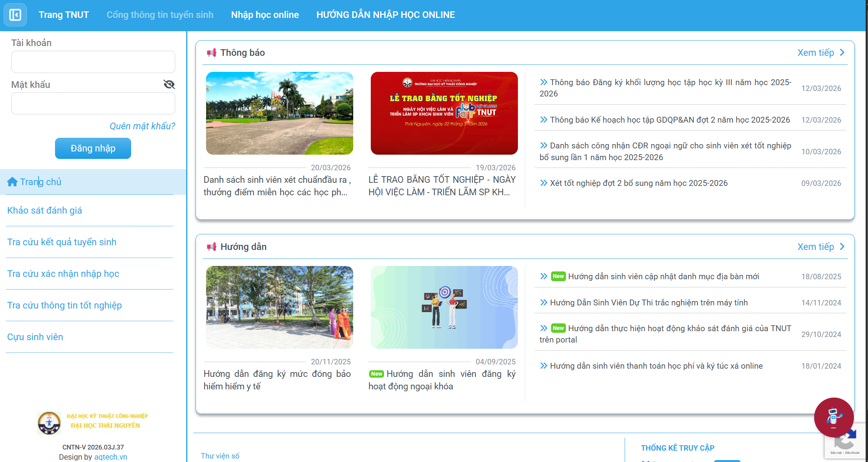Click the TNUT logo icon in the top-left corner
This screenshot has height=462, width=868.
(15, 14)
